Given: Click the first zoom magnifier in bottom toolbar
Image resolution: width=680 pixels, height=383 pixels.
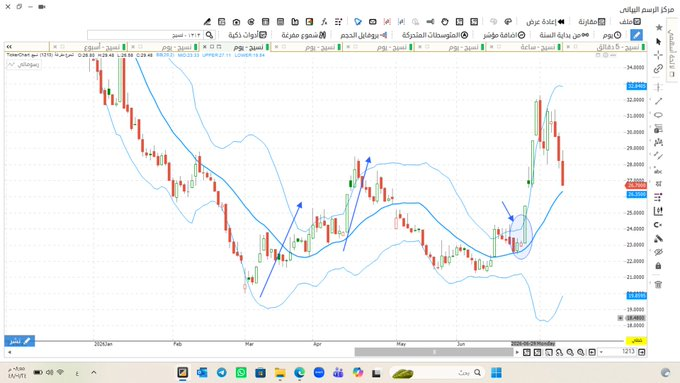Looking at the screenshot, I should 570,352.
